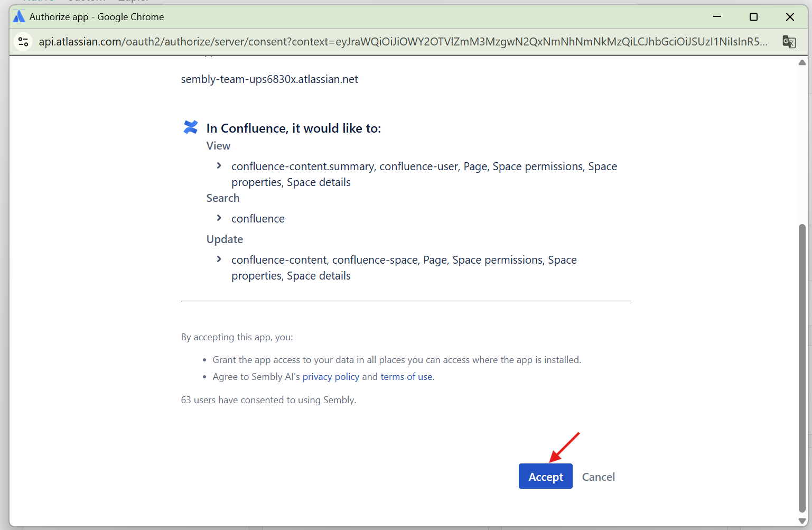Open the site information icon in address bar

click(x=23, y=41)
